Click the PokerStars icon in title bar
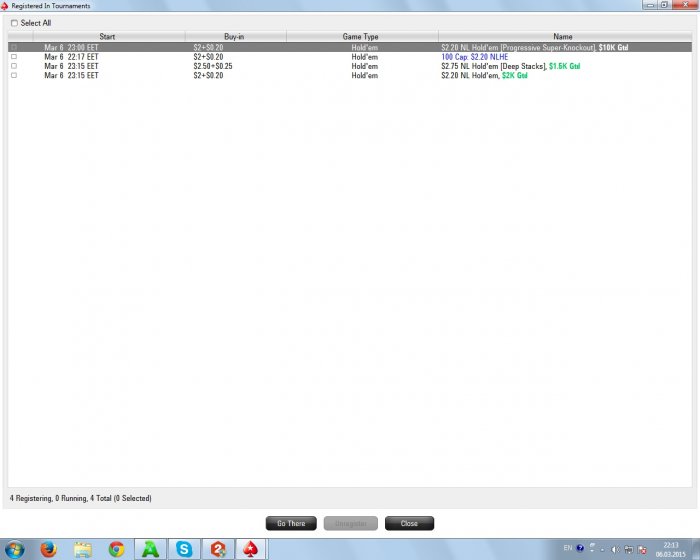This screenshot has height=560, width=700. pos(4,6)
